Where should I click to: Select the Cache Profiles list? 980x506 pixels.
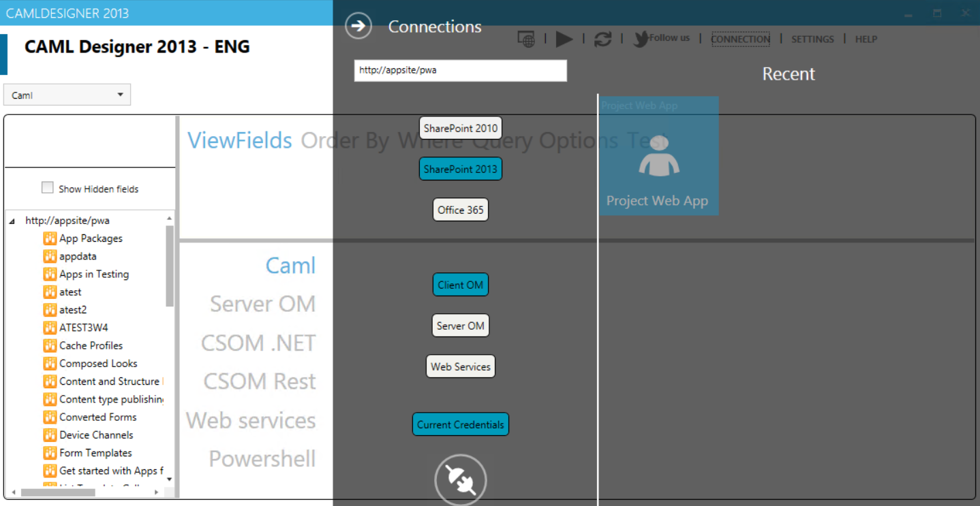pos(91,345)
